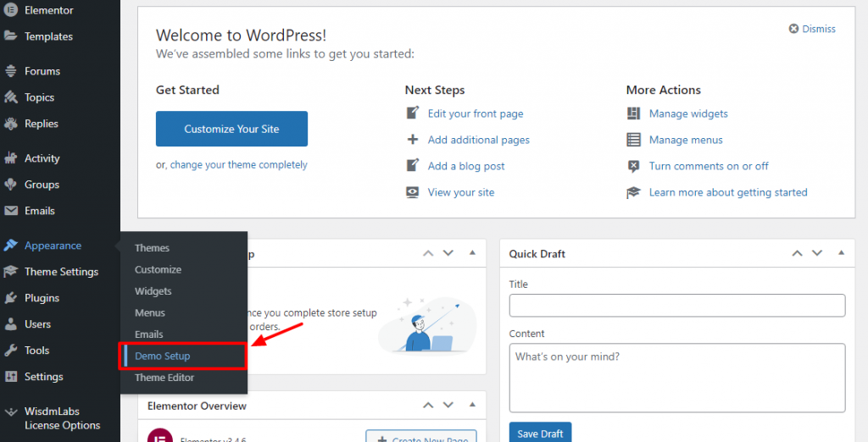Click the Templates folder icon
Image resolution: width=868 pixels, height=442 pixels.
tap(10, 36)
